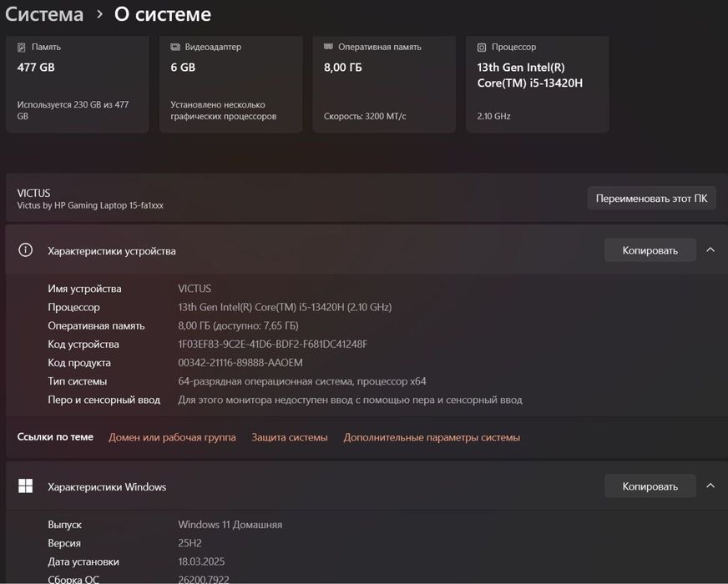The image size is (728, 584).
Task: Click the 64-разрядная операционная система value
Action: pos(302,381)
